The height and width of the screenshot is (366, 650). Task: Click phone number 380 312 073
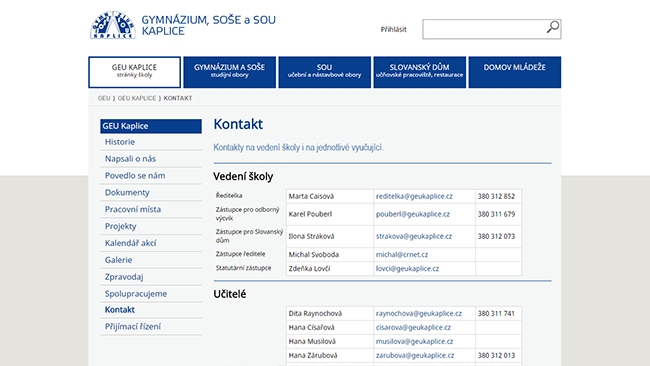496,236
